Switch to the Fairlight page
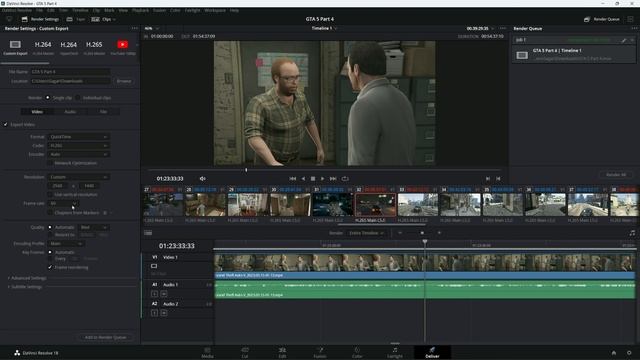 coord(395,353)
